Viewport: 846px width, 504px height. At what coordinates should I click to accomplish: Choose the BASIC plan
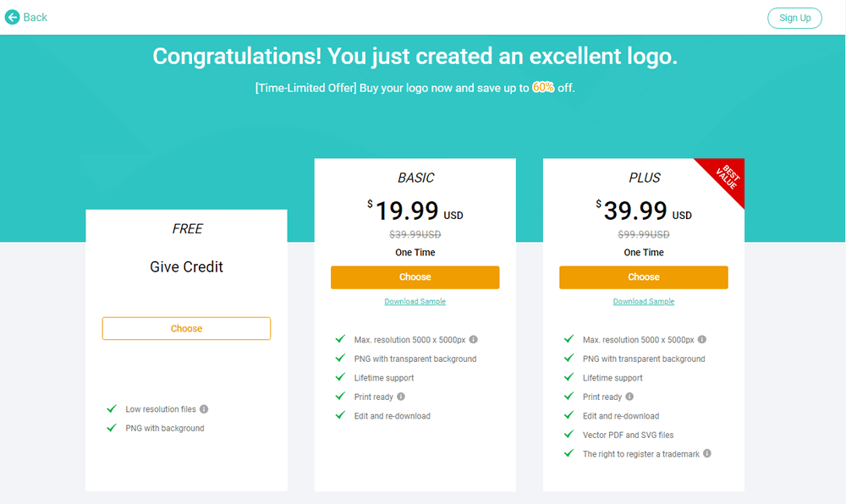click(x=415, y=277)
